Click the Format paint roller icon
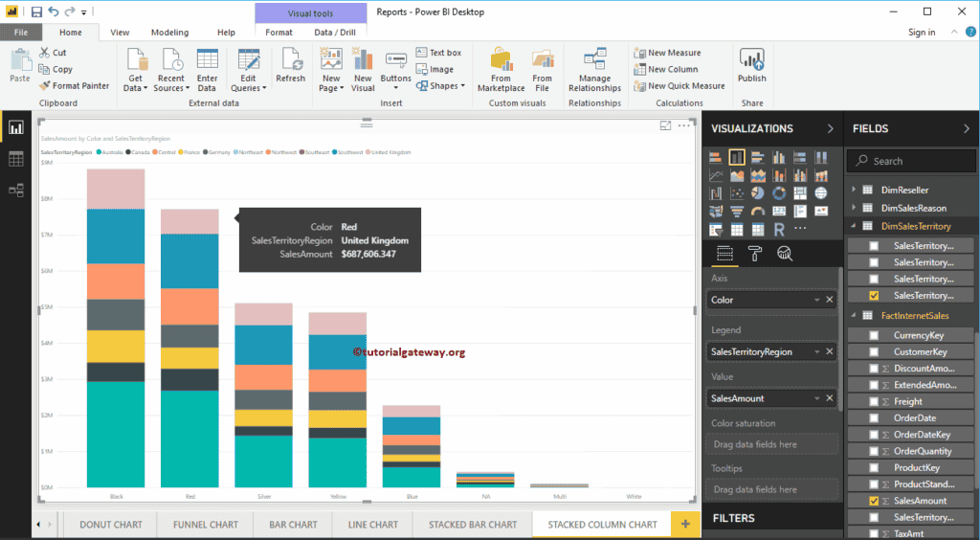The width and height of the screenshot is (980, 540). 755,253
